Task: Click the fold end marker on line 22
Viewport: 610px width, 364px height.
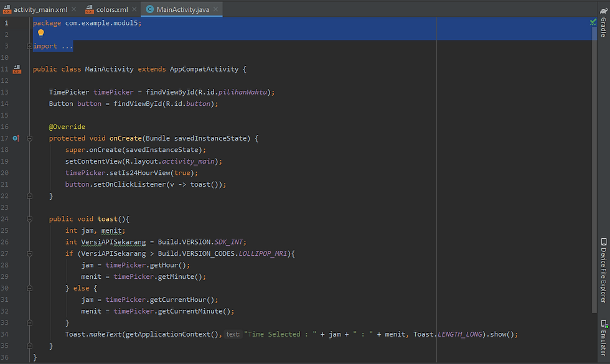Action: tap(30, 196)
